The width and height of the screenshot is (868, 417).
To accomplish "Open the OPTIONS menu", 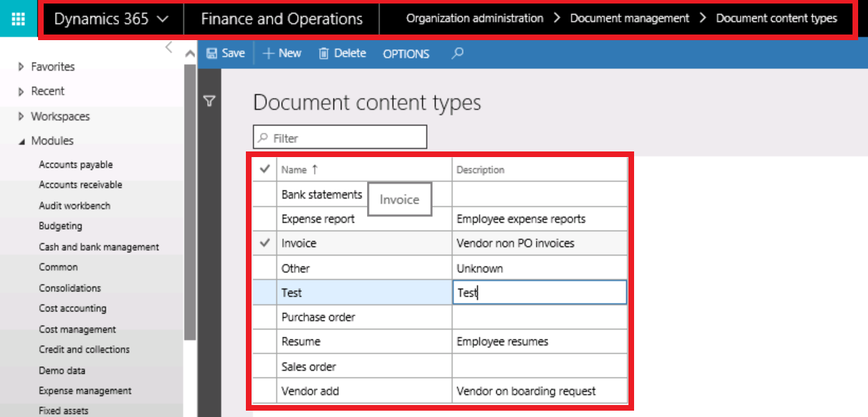I will 406,54.
